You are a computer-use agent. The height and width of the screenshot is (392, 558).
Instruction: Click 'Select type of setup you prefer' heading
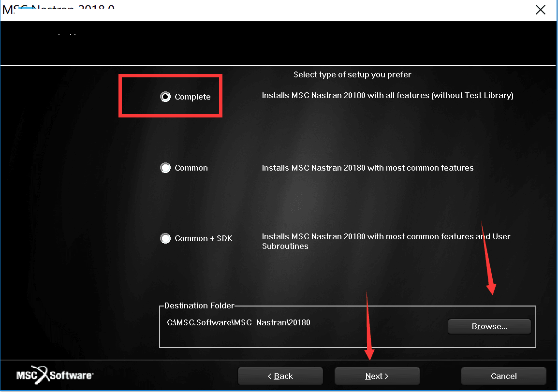[x=352, y=75]
